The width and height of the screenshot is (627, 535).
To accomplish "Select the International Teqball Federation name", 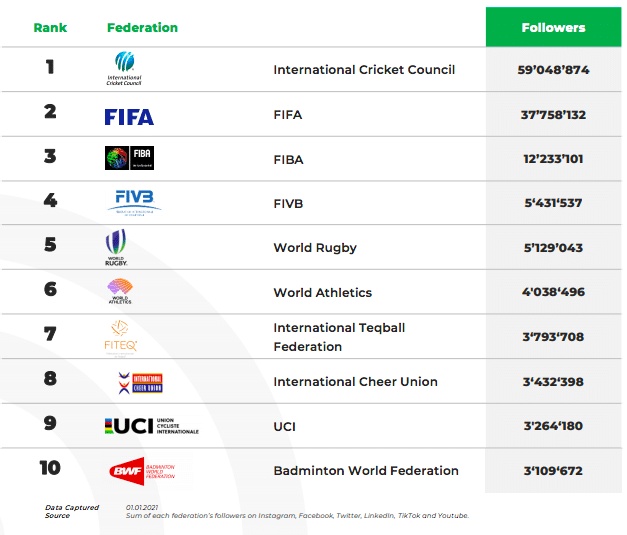I will (339, 337).
